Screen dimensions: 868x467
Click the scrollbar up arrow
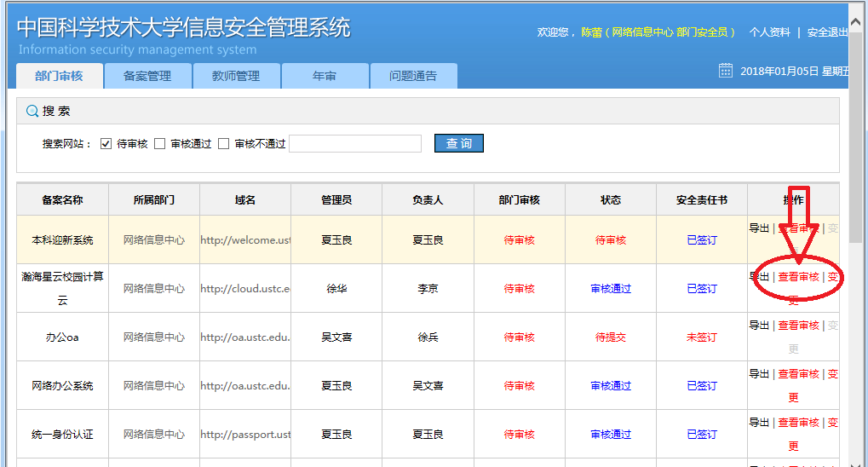(x=856, y=21)
